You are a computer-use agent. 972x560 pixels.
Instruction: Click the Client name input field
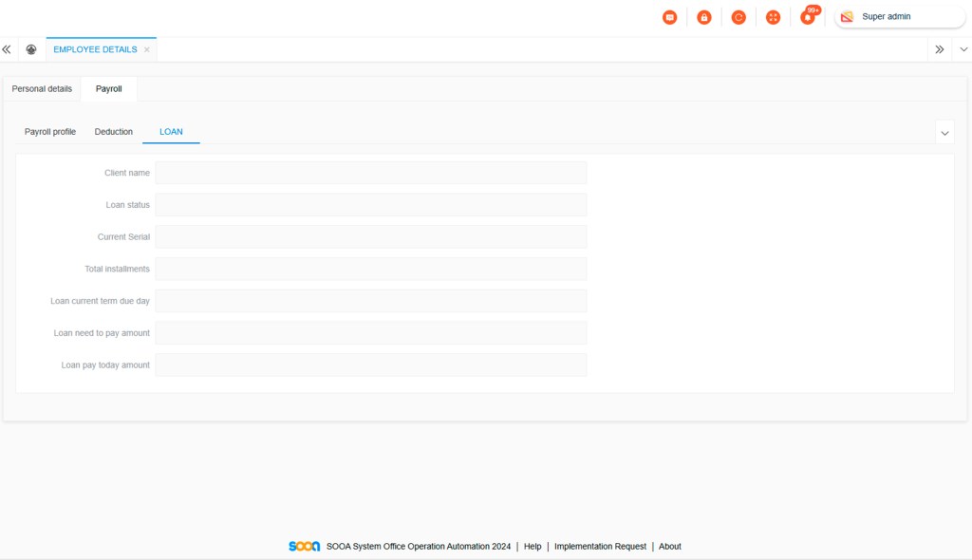point(370,173)
